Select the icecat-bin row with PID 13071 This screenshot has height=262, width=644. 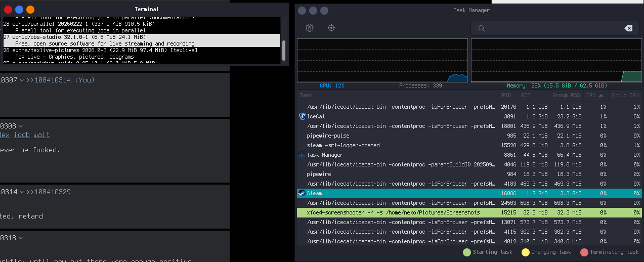point(469,222)
